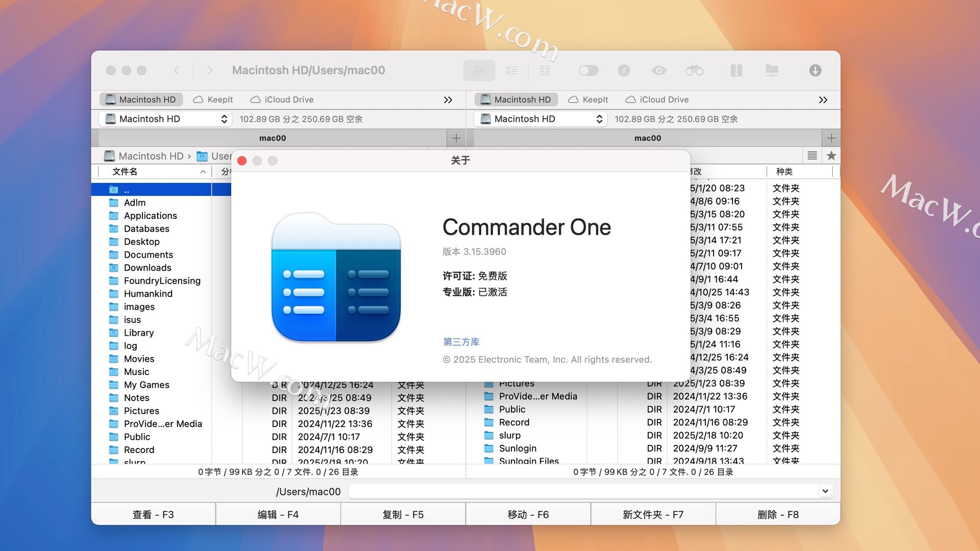Open search with the binoculars icon

pos(694,70)
